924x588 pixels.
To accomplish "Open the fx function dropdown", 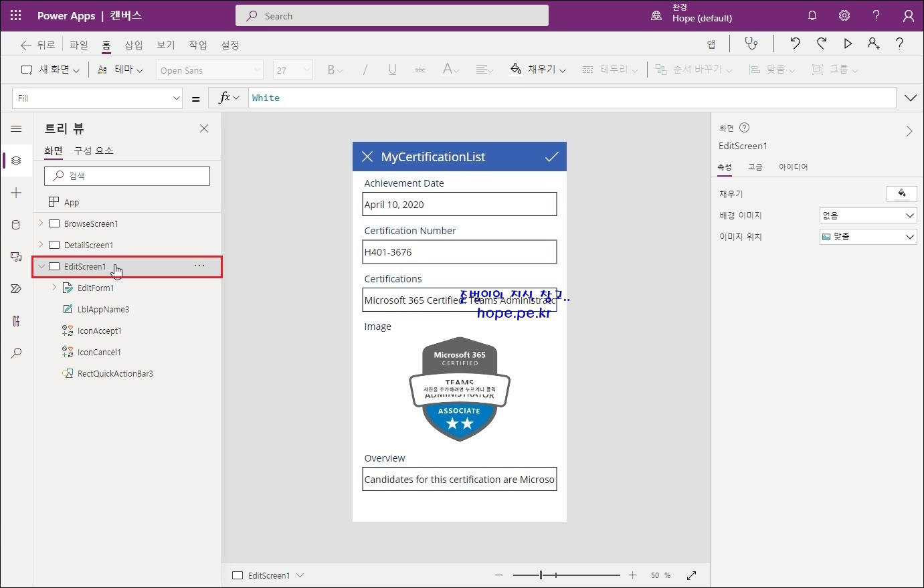I will click(x=229, y=98).
